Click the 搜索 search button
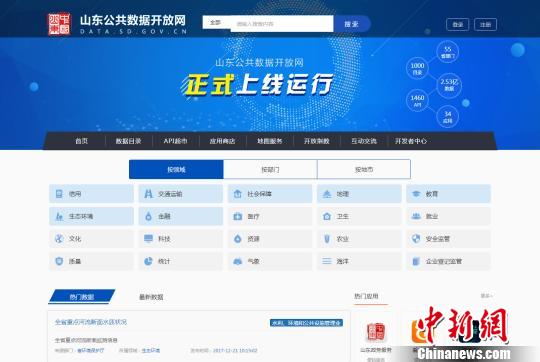 pyautogui.click(x=352, y=24)
